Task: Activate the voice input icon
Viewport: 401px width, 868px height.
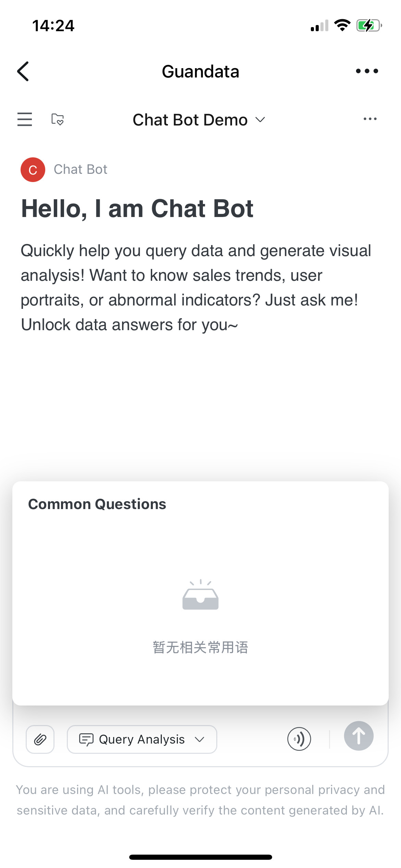Action: [299, 739]
